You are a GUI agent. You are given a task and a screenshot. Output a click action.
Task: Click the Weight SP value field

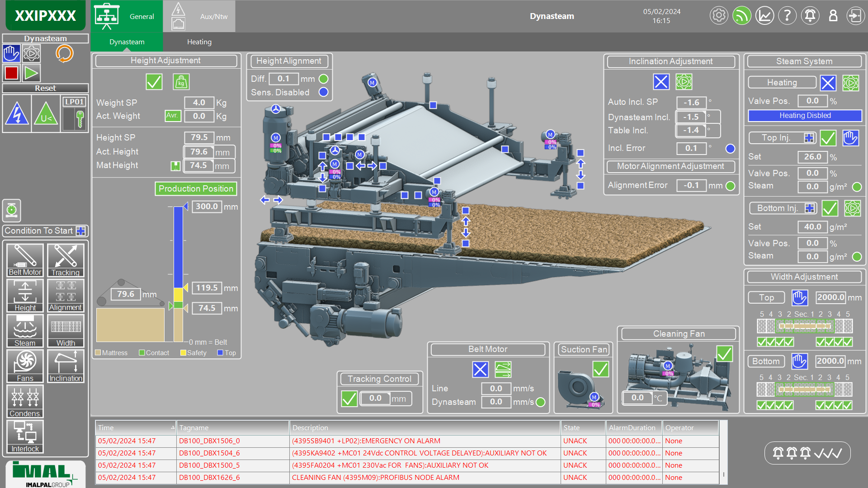(199, 103)
